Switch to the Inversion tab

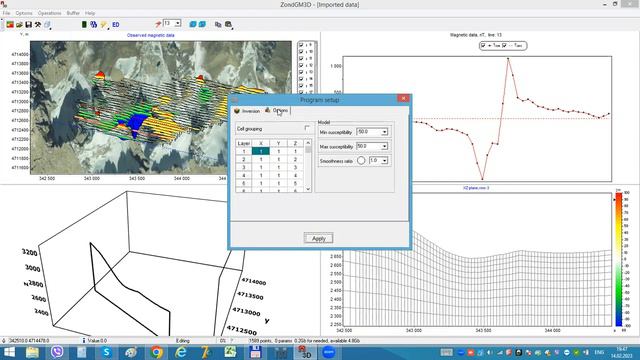pos(247,111)
